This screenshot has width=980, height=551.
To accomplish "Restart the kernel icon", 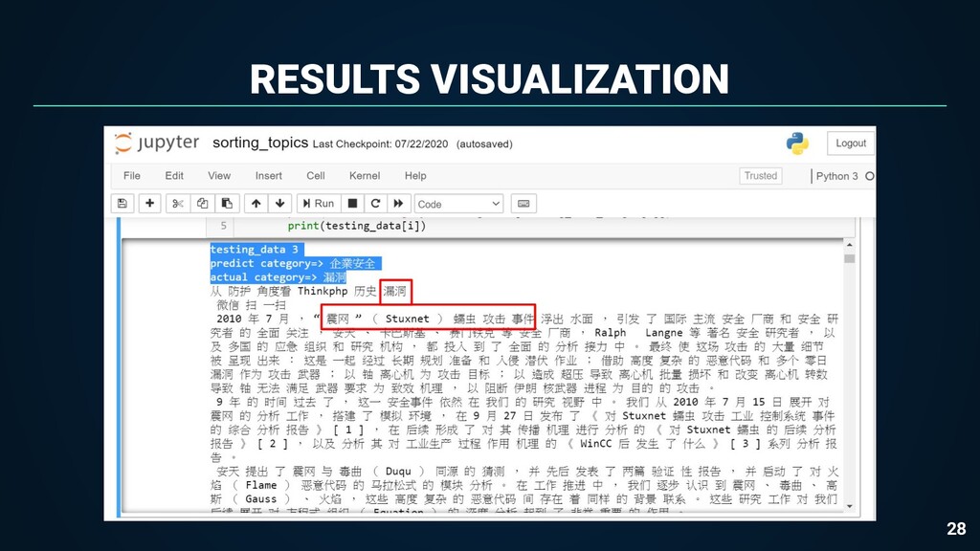I will (375, 204).
